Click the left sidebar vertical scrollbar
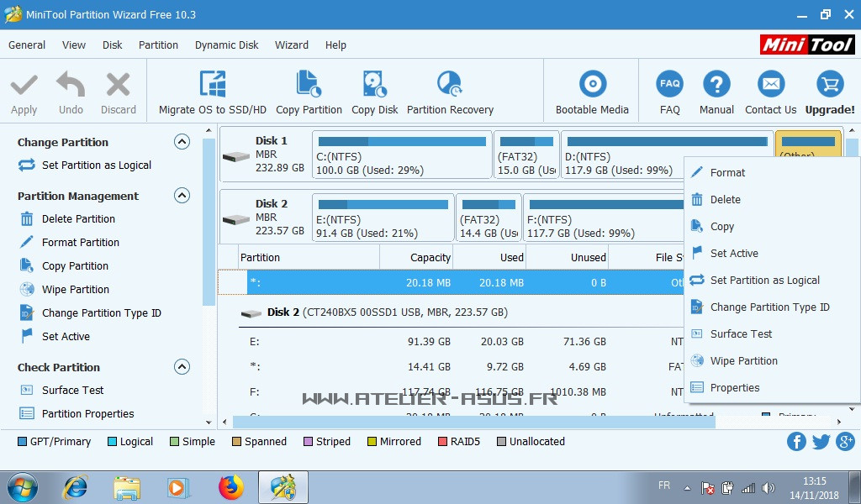 click(x=209, y=222)
